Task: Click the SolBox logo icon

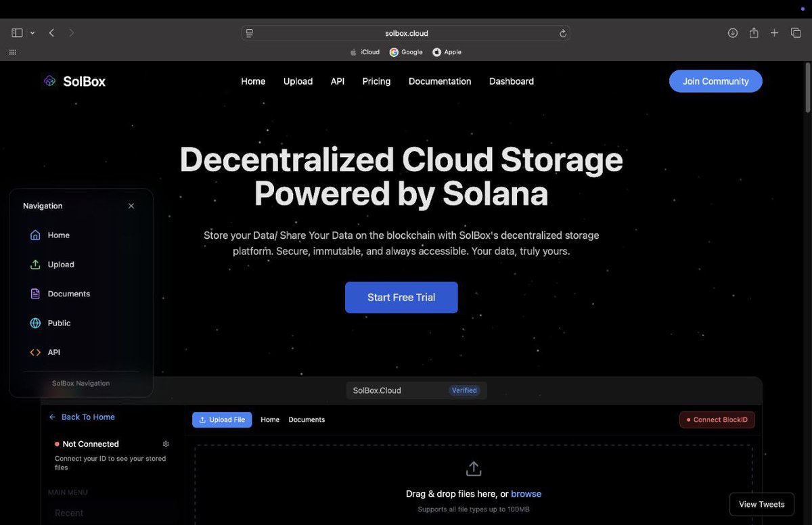Action: point(49,81)
